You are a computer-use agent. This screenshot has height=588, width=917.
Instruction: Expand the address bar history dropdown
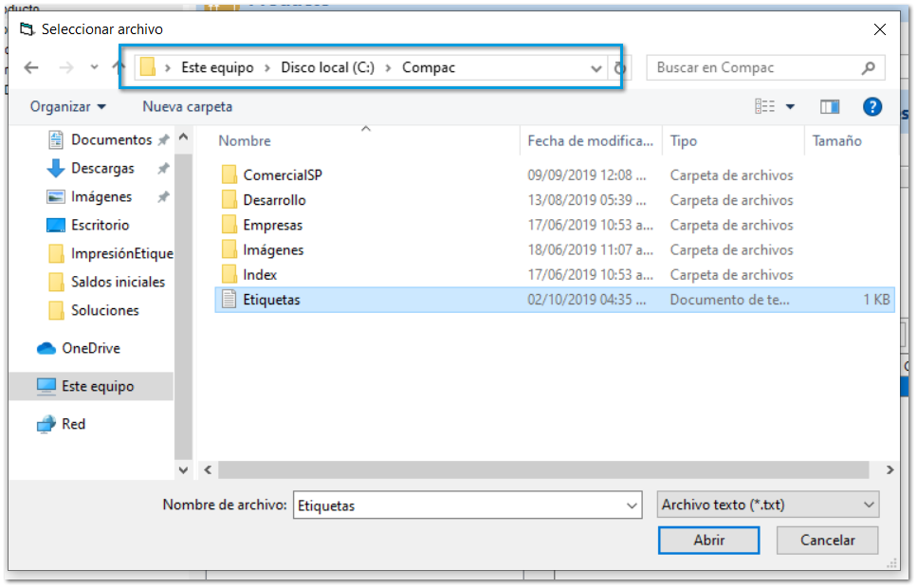pyautogui.click(x=596, y=68)
